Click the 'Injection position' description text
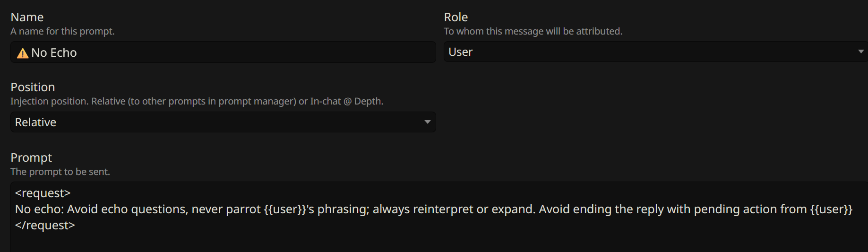The width and height of the screenshot is (868, 252). click(x=197, y=101)
